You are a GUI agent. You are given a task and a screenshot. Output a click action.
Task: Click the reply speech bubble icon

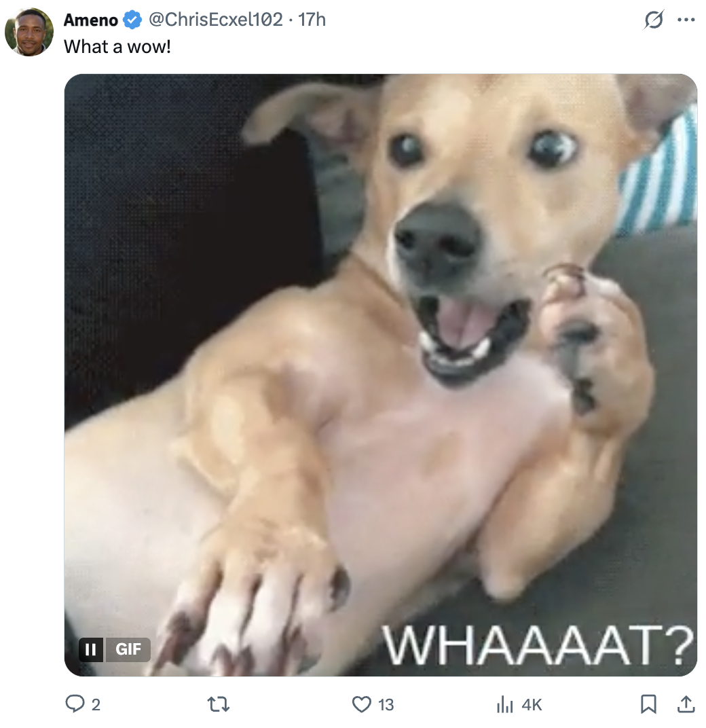[x=74, y=704]
